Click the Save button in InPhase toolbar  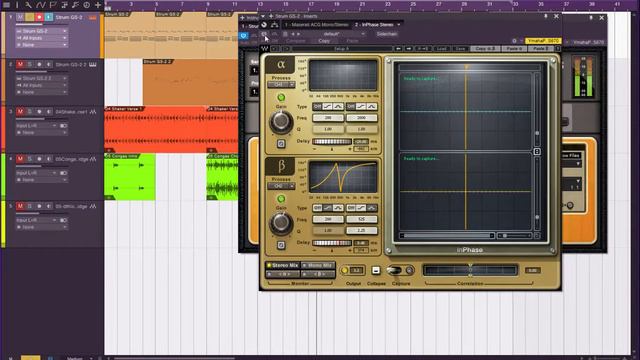[460, 49]
